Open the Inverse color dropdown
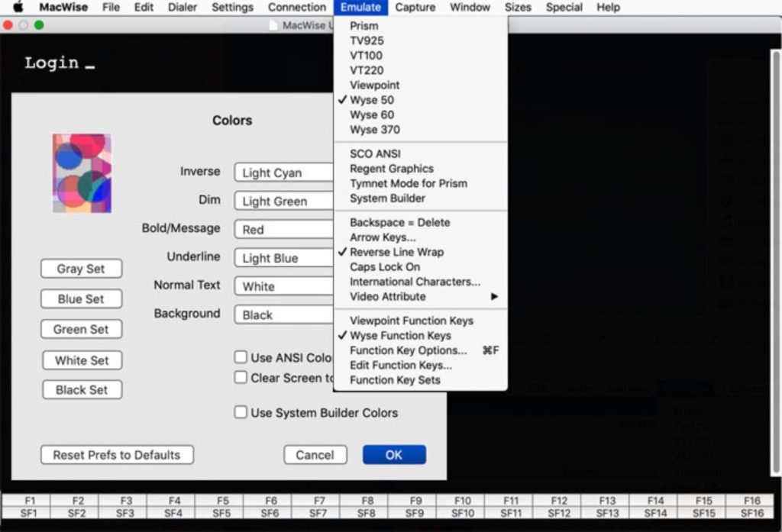Viewport: 782px width, 532px height. [283, 172]
